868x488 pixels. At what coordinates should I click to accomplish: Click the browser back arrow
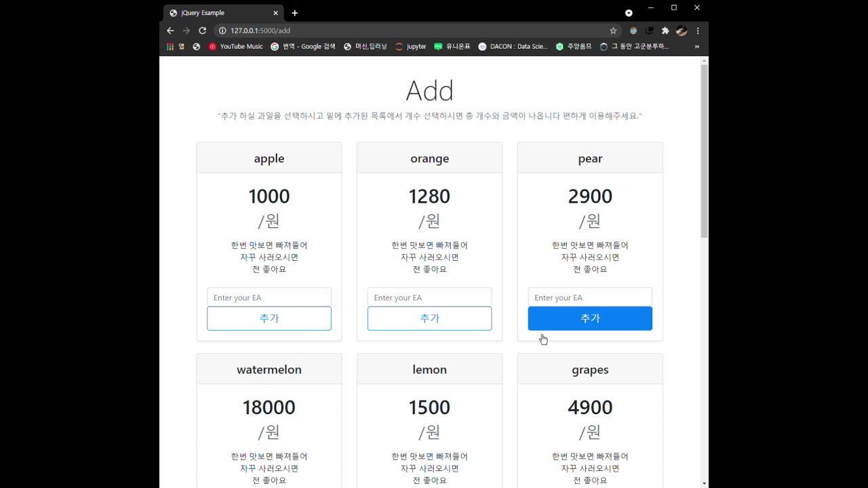[x=170, y=30]
